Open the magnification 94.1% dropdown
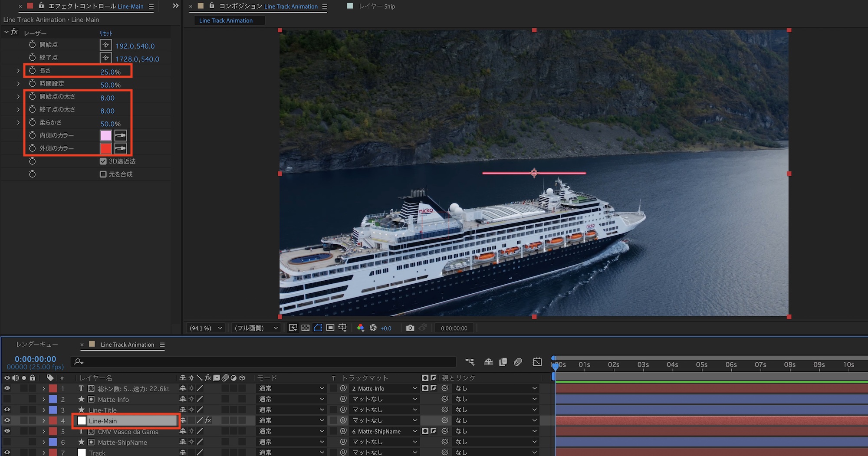The image size is (868, 456). [206, 328]
